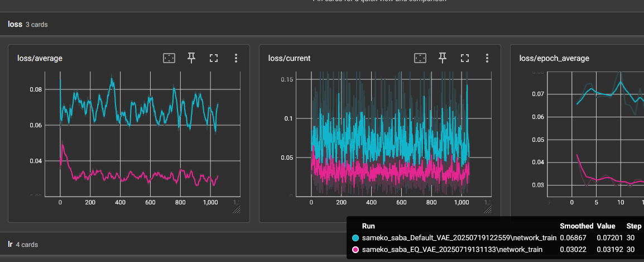Click the sameko_saba_EQ_VAE run name in tooltip

tap(452, 250)
